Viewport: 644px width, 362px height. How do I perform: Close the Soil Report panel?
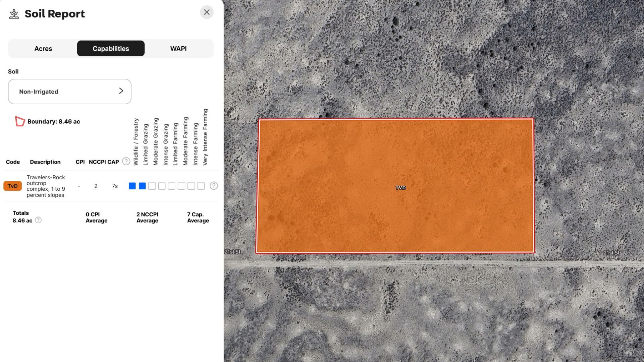(207, 12)
